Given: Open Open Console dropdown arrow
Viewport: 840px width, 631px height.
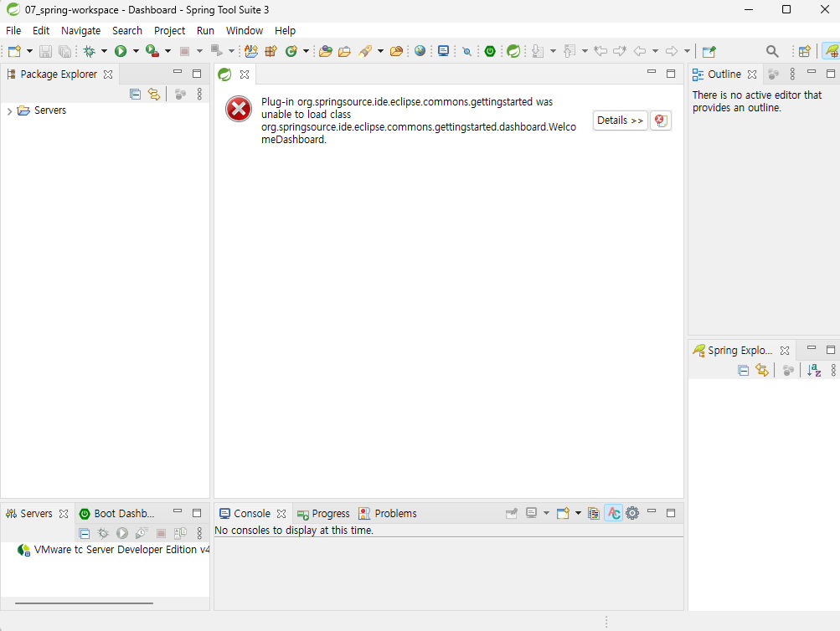Looking at the screenshot, I should pyautogui.click(x=578, y=513).
